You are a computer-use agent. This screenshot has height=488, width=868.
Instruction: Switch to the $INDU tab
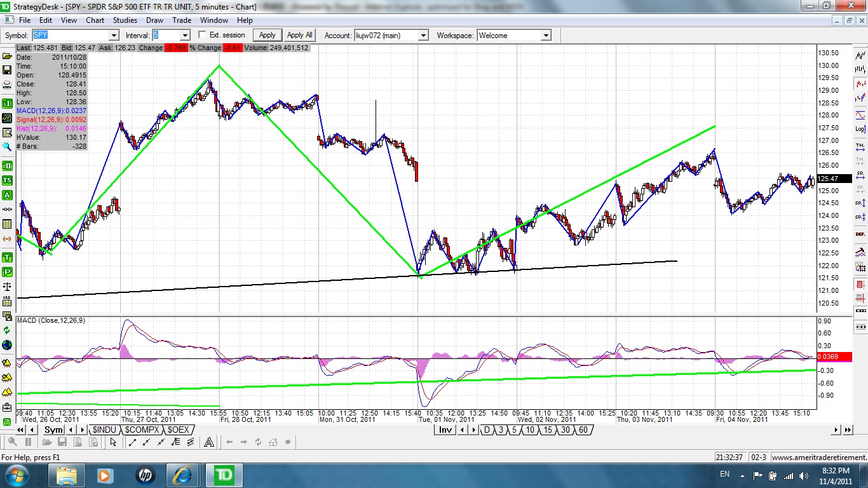point(104,430)
